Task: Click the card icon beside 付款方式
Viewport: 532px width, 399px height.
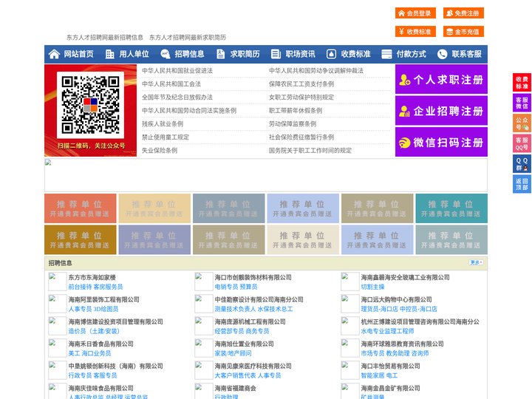Action: [x=386, y=54]
